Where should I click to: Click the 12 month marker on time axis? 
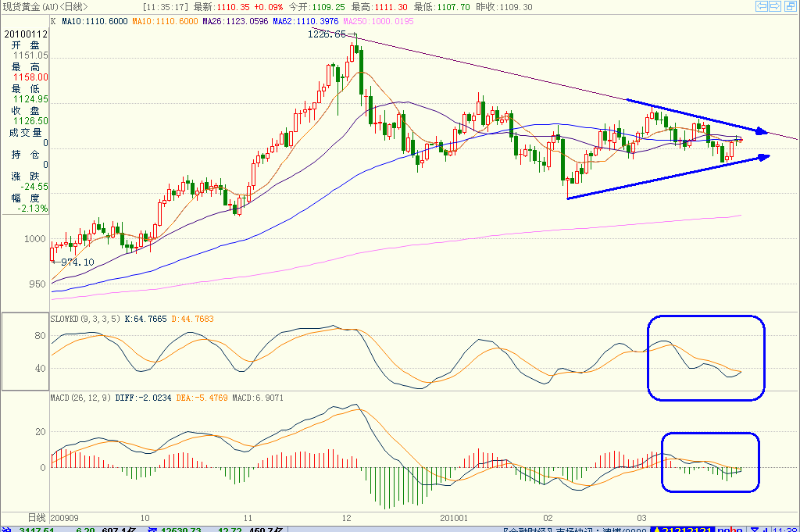point(346,518)
